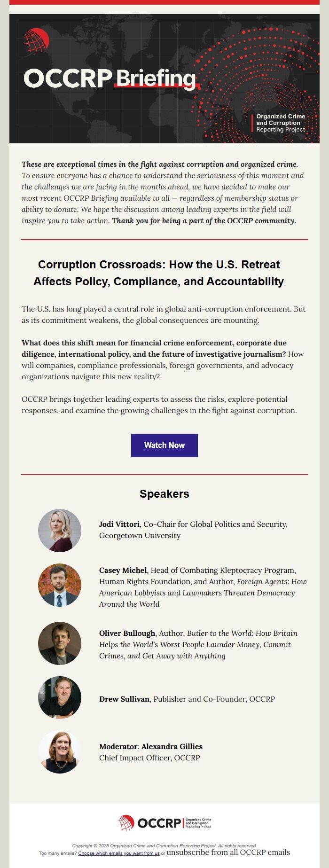
Task: Click the Organized Crime and Corruption Reporting Project label
Action: point(281,123)
